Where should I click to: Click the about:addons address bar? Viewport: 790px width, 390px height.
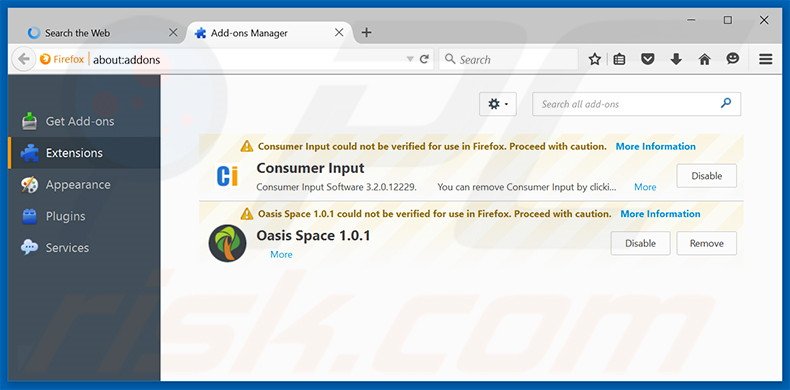tap(247, 59)
